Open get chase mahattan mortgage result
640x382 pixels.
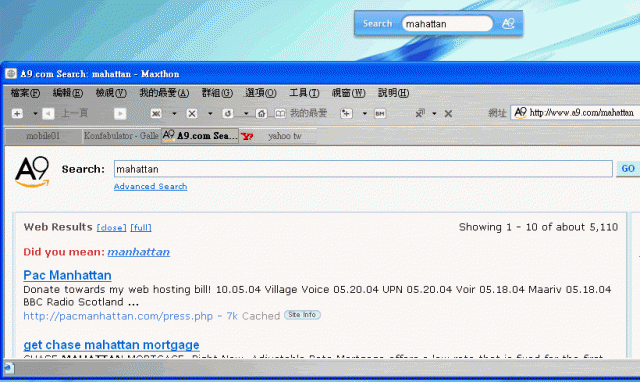[111, 345]
